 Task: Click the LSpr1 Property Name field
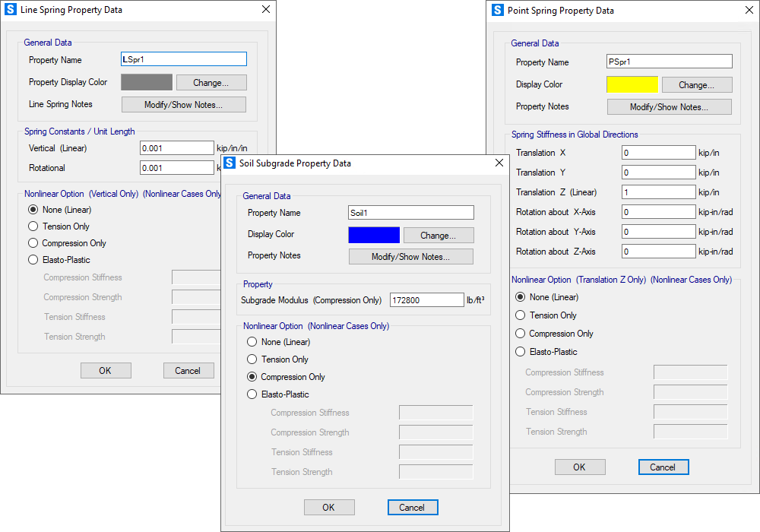point(184,59)
